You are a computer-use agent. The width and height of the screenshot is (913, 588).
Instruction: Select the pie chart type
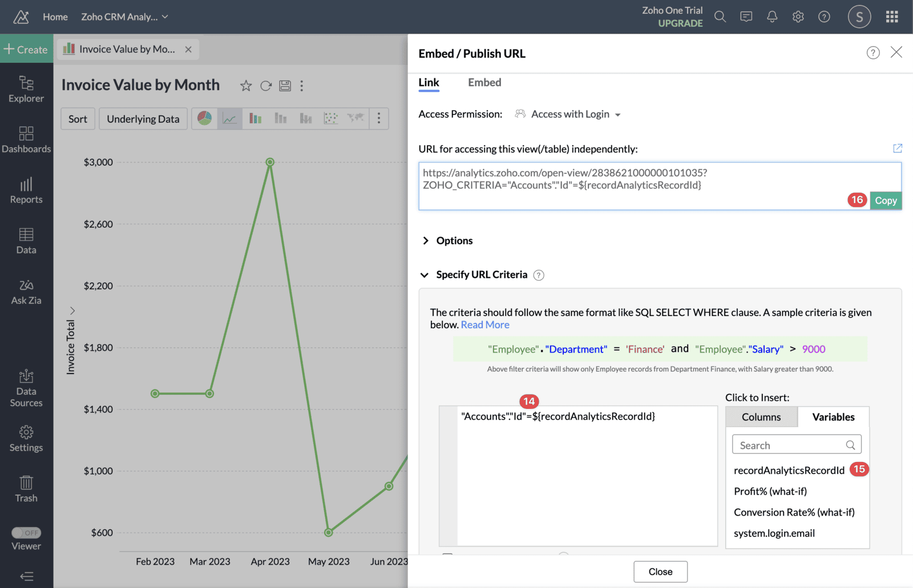coord(204,118)
